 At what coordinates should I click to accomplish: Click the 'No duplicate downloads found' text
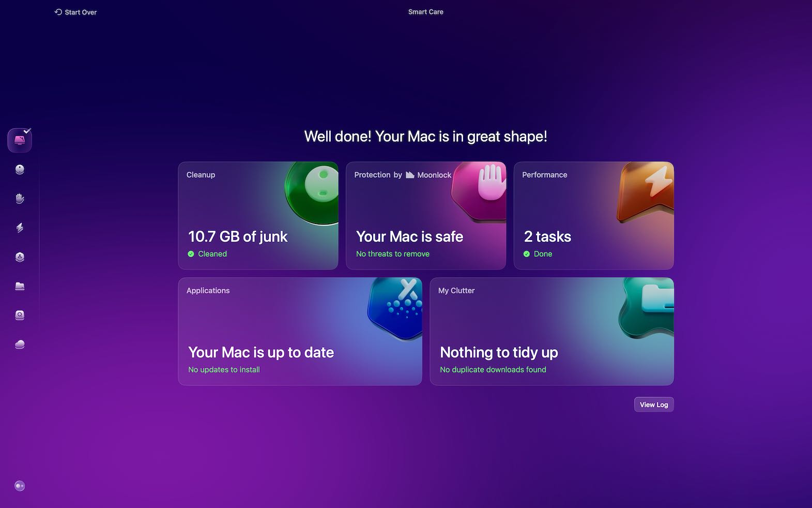(x=493, y=370)
